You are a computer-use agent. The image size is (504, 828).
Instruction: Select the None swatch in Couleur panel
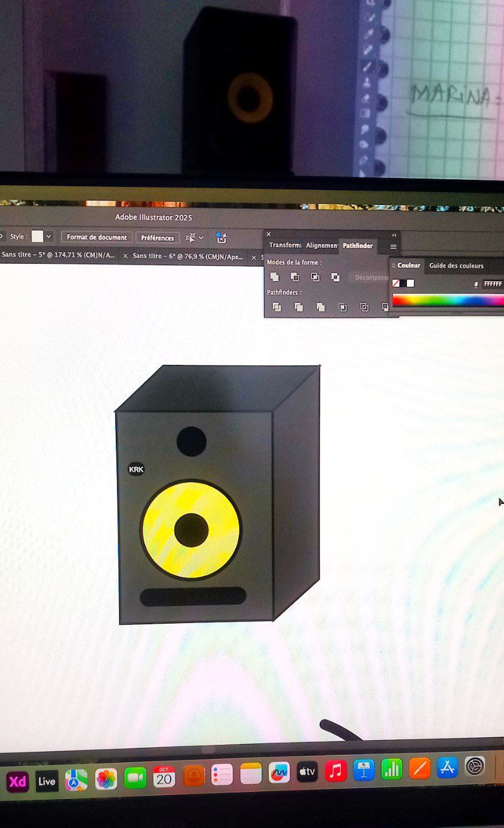click(396, 283)
